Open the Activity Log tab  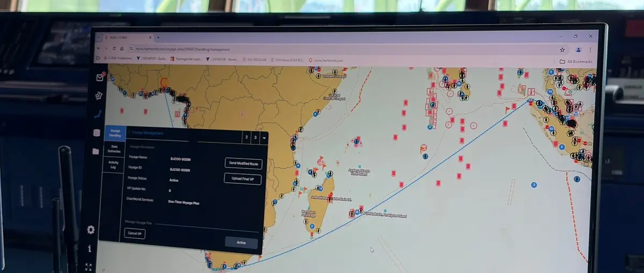point(113,164)
